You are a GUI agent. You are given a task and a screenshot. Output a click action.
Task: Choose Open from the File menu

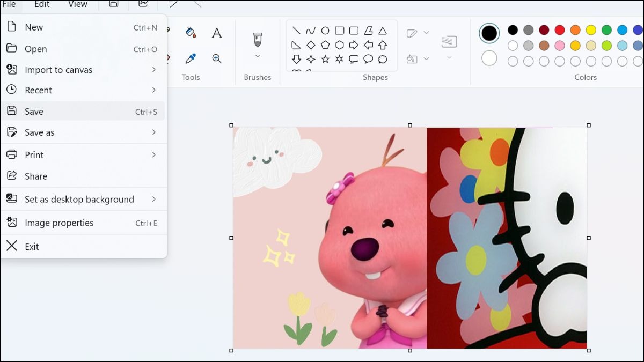tap(83, 49)
